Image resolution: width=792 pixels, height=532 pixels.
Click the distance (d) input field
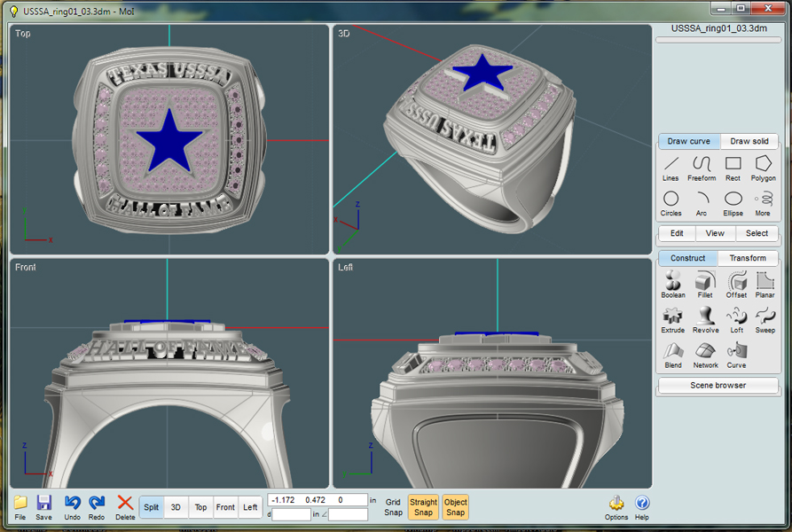tap(292, 514)
